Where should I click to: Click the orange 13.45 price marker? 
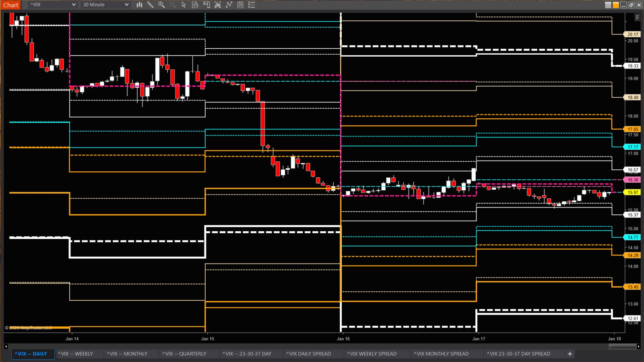coord(633,287)
